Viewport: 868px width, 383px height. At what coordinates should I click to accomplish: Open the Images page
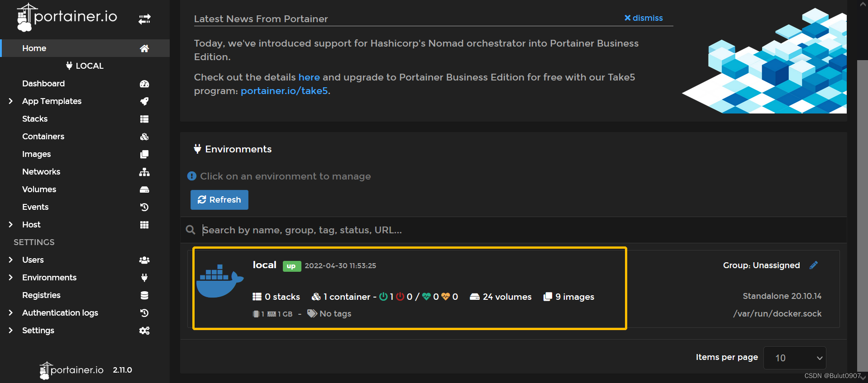coord(36,154)
